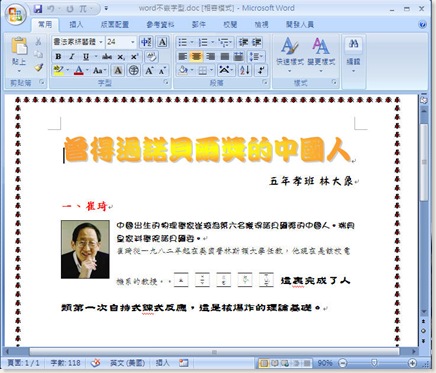
Task: Open change case menu
Action: 99,70
